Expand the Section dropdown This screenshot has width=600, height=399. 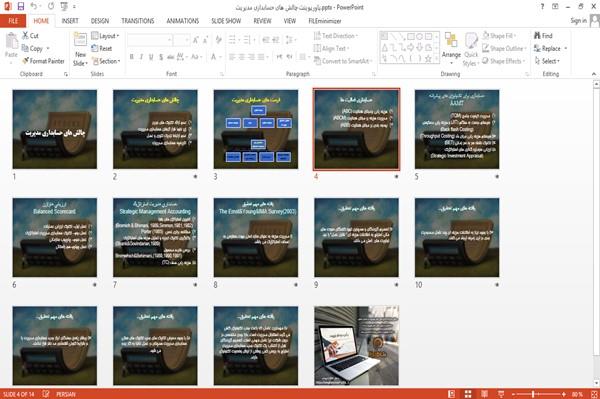pos(106,61)
